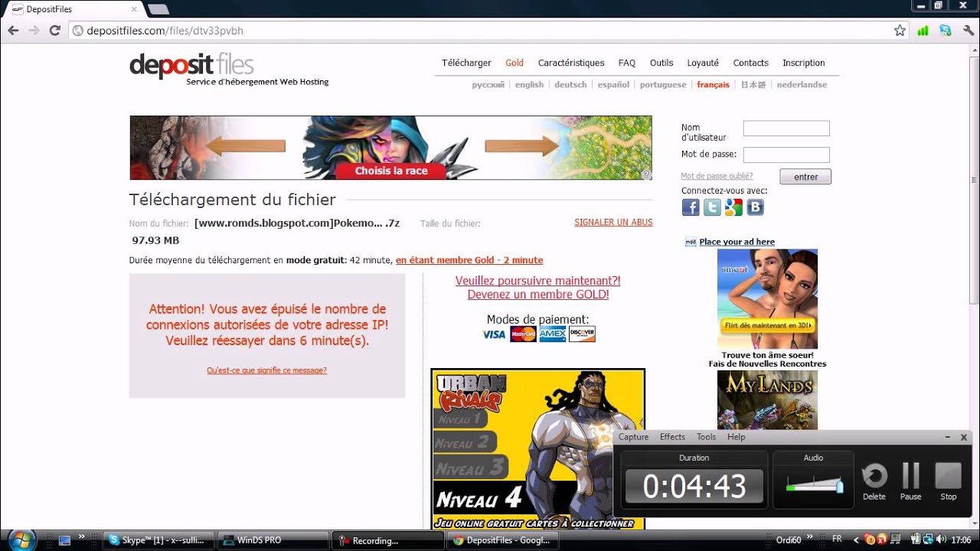This screenshot has width=980, height=551.
Task: Open the Tools menu in recorder
Action: [x=706, y=437]
